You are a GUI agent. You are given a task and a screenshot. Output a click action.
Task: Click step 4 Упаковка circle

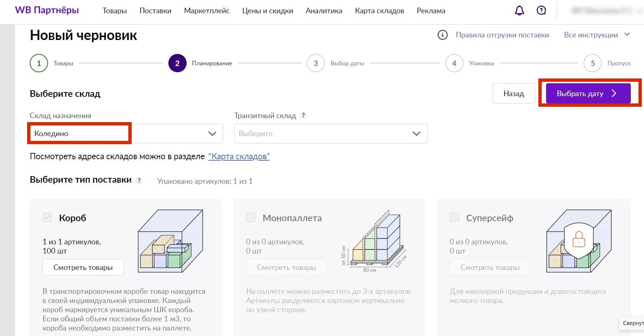(x=454, y=63)
